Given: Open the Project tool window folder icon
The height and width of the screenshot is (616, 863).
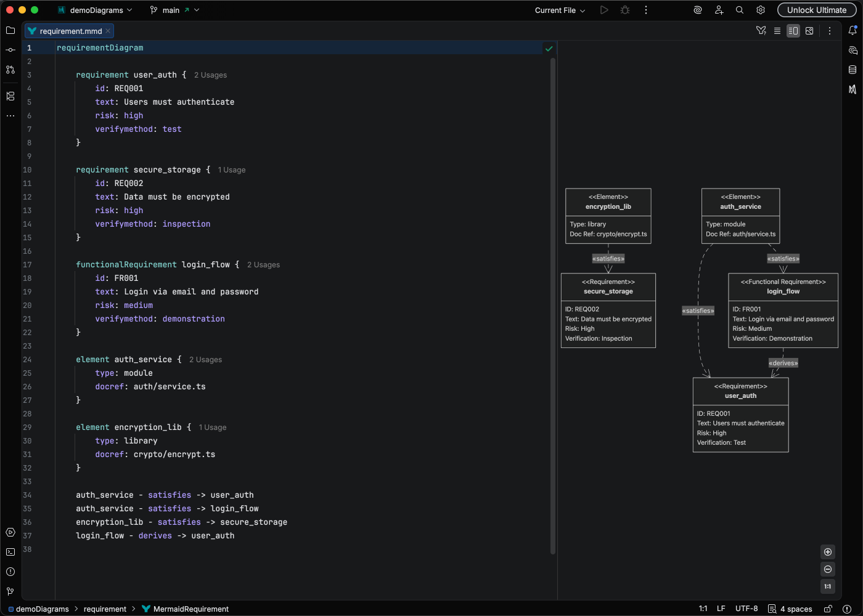Looking at the screenshot, I should point(10,30).
